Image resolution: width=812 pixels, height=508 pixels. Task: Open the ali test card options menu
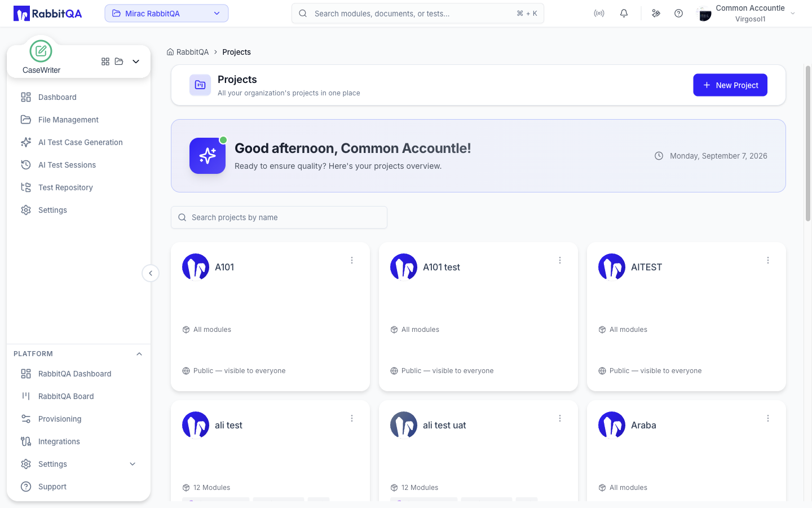coord(352,418)
